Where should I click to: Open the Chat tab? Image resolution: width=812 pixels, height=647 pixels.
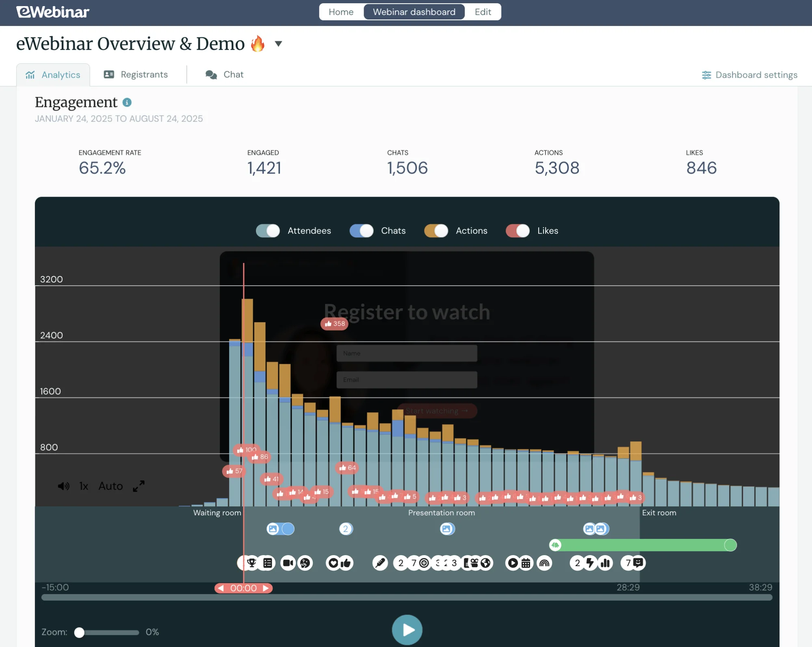[x=233, y=74]
